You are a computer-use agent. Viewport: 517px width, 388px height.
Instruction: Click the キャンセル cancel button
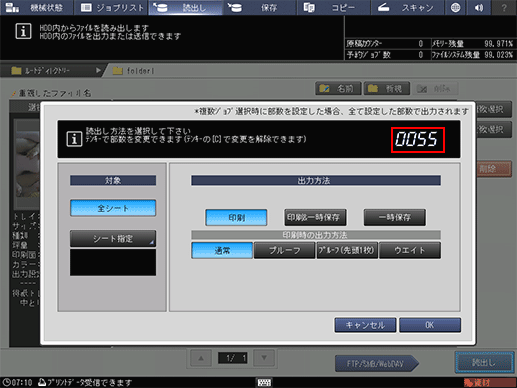point(365,325)
